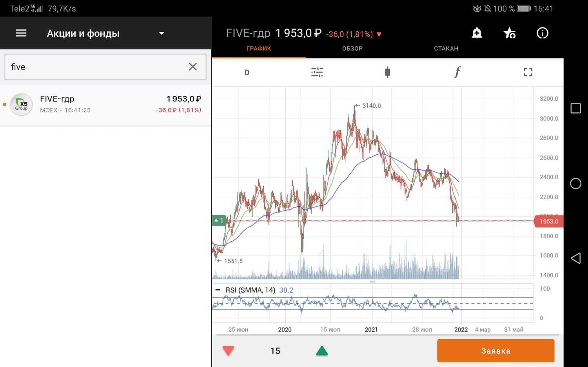Open the D timeframe selector
The width and height of the screenshot is (588, 367).
[247, 72]
